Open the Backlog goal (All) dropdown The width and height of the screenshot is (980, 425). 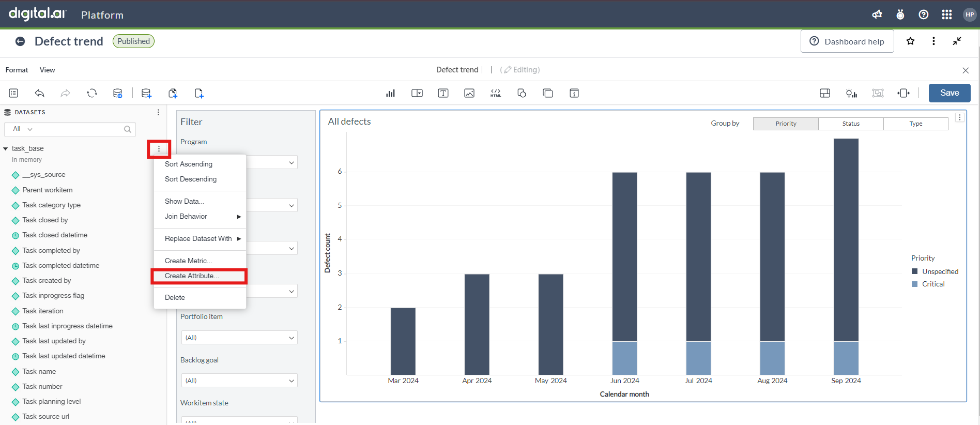click(239, 381)
